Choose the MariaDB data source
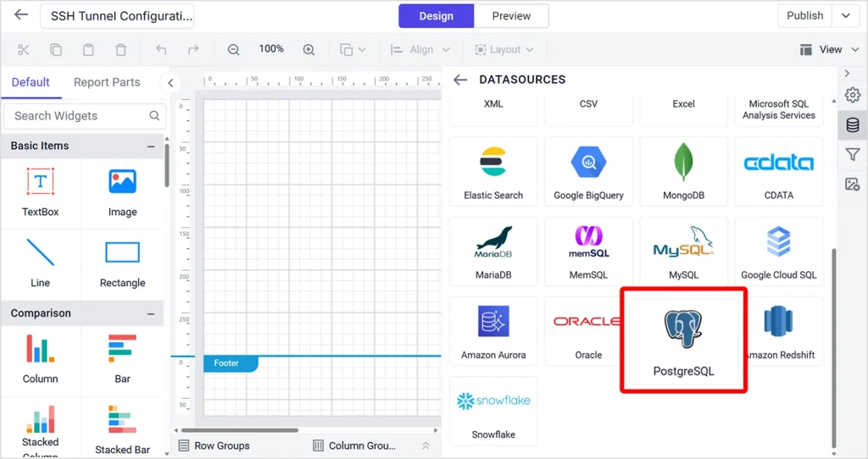Image resolution: width=868 pixels, height=459 pixels. click(x=493, y=251)
